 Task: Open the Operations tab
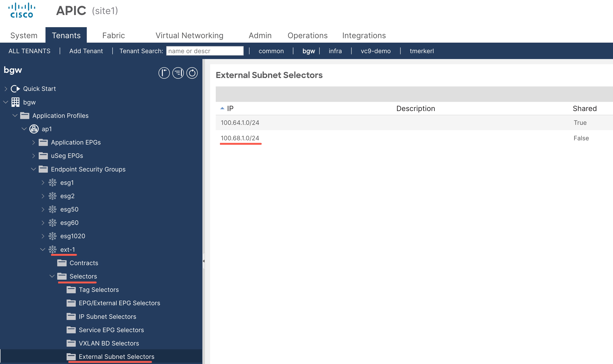tap(307, 36)
